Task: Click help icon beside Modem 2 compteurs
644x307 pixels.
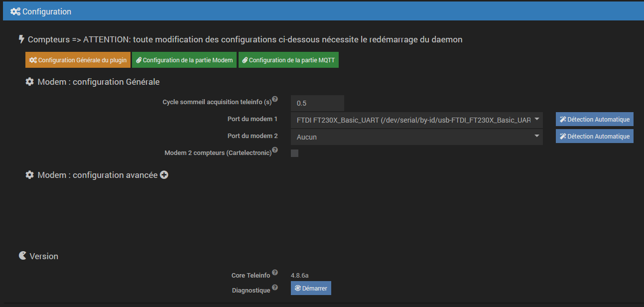Action: pos(275,150)
